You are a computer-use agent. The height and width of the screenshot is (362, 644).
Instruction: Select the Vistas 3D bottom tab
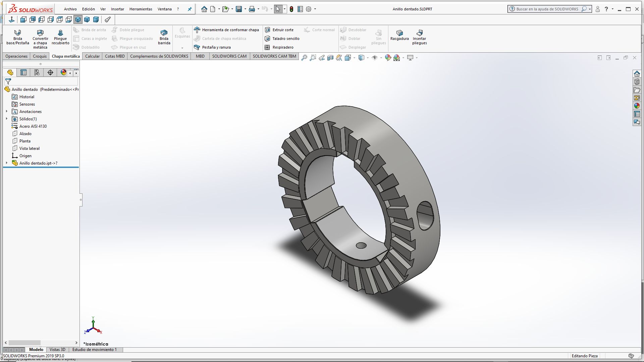pyautogui.click(x=57, y=350)
